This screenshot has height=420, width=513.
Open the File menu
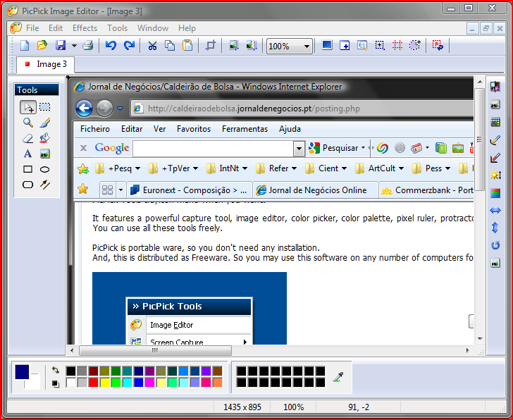click(32, 28)
